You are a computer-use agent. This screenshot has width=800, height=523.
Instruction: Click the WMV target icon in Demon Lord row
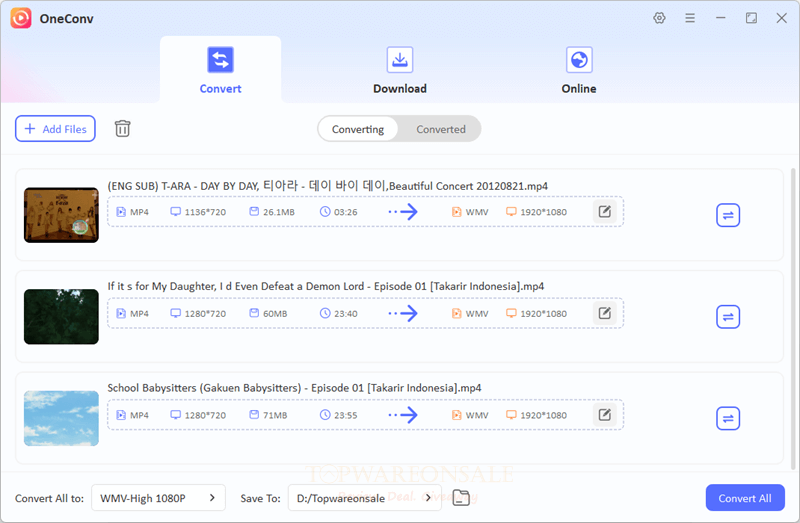[x=457, y=313]
